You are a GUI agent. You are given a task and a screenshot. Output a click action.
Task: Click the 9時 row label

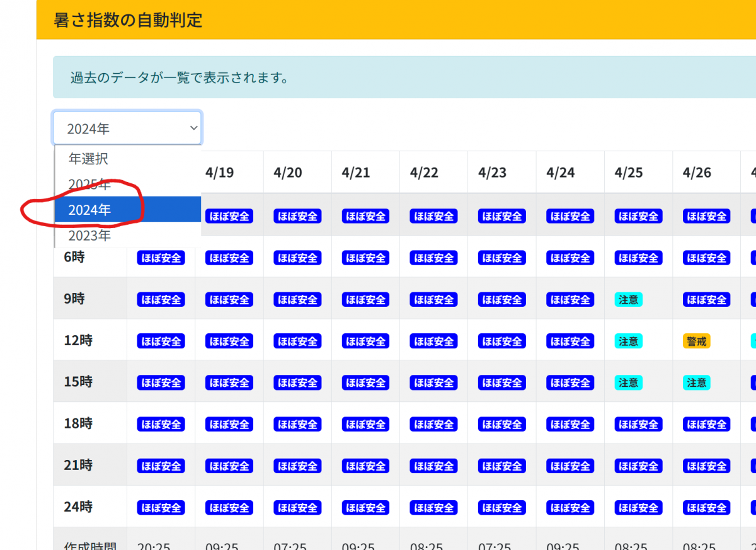(74, 299)
